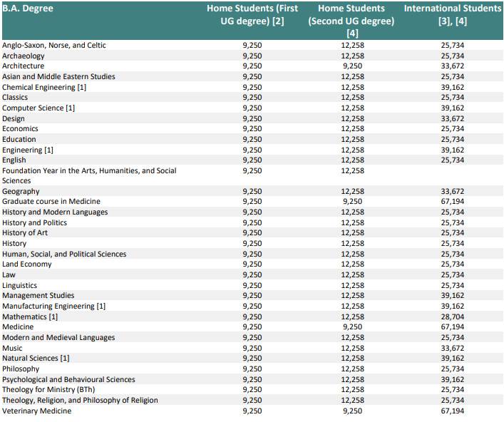Click footnote [1] beside Natural Sciences
This screenshot has height=422, width=504.
point(65,359)
